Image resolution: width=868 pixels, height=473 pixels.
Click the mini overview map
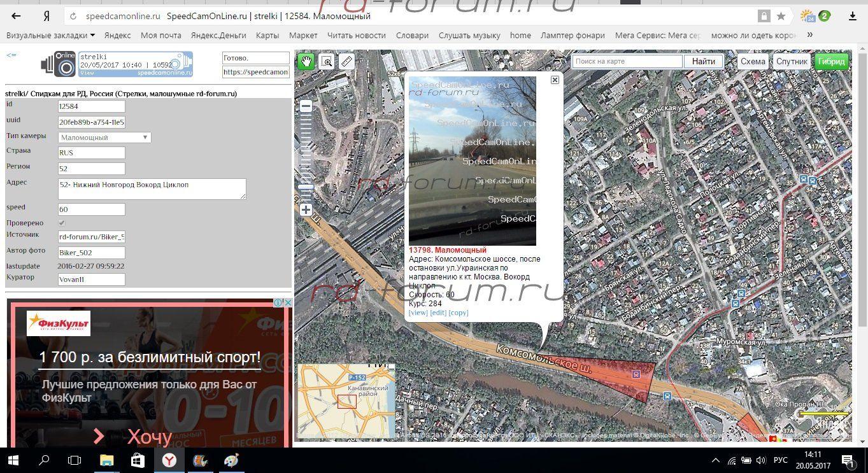click(x=346, y=401)
